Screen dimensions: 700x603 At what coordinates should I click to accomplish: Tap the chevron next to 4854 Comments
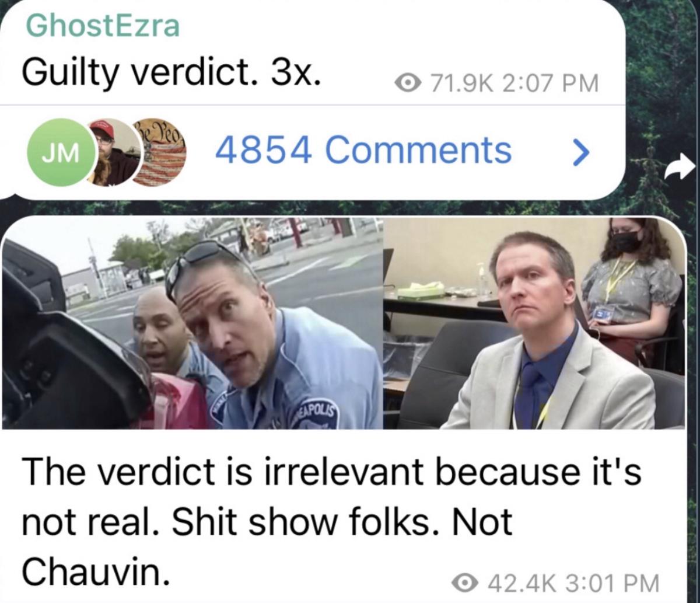coord(577,152)
